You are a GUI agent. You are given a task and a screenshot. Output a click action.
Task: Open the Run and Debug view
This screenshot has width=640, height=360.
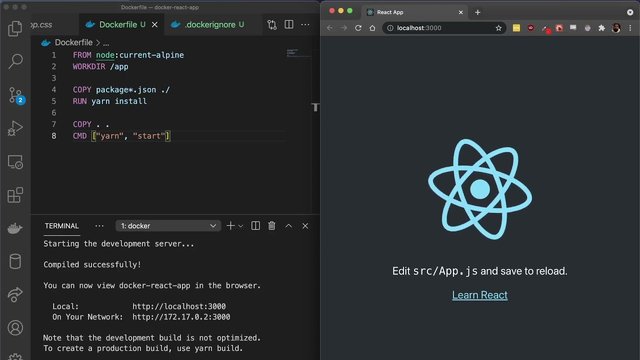coord(15,128)
